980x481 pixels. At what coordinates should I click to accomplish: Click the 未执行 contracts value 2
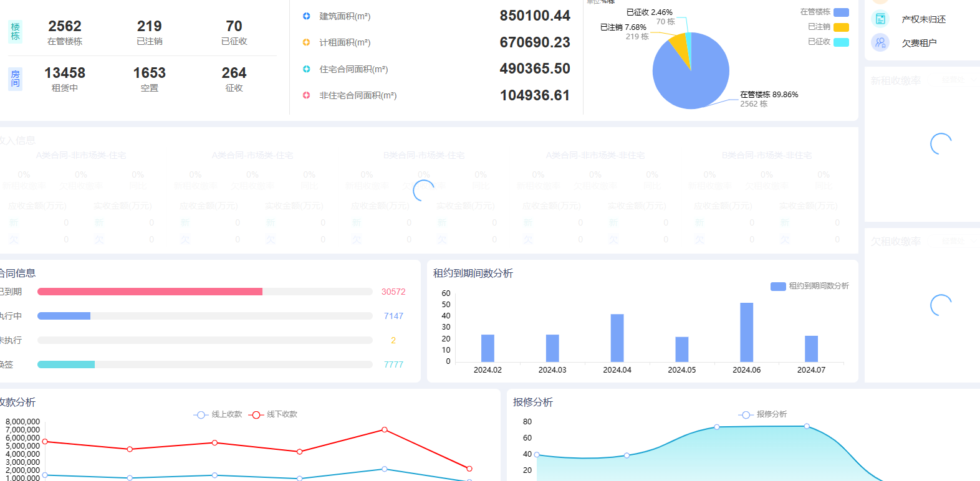[393, 340]
